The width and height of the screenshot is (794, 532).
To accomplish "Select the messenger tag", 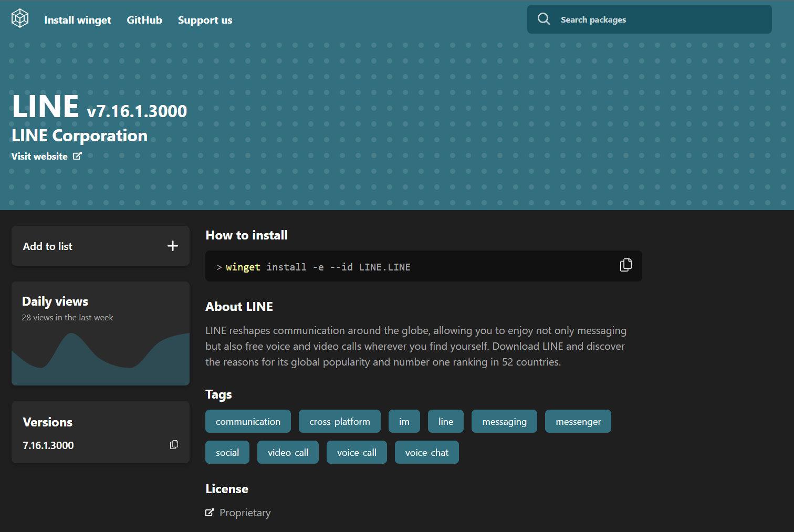I will pos(578,422).
